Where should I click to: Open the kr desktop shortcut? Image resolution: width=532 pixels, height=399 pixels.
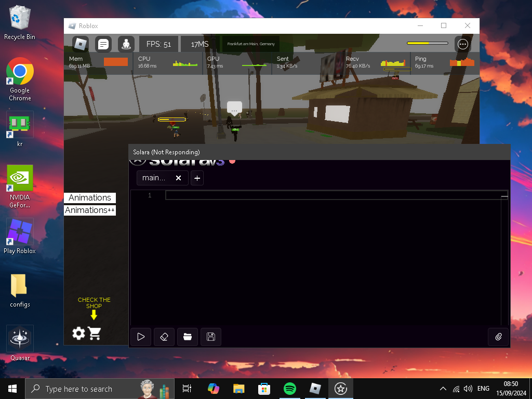point(20,129)
